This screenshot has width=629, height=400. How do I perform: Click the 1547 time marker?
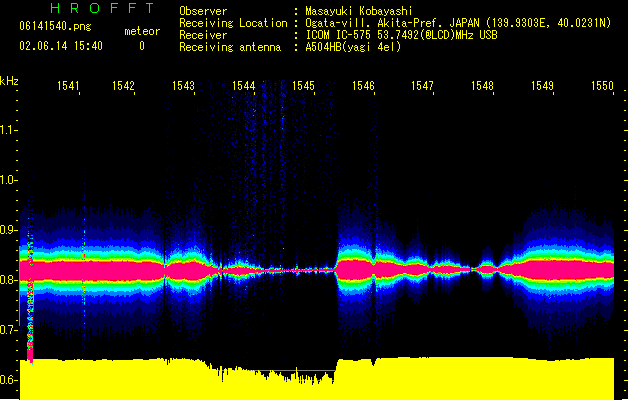422,86
